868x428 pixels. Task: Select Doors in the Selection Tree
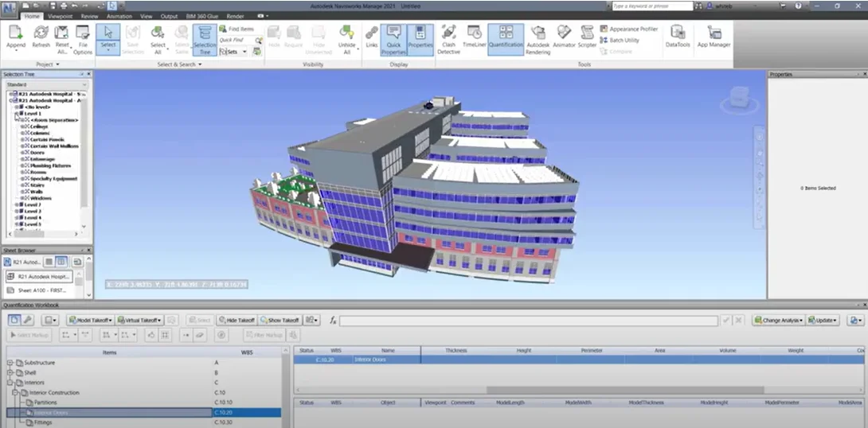click(37, 153)
